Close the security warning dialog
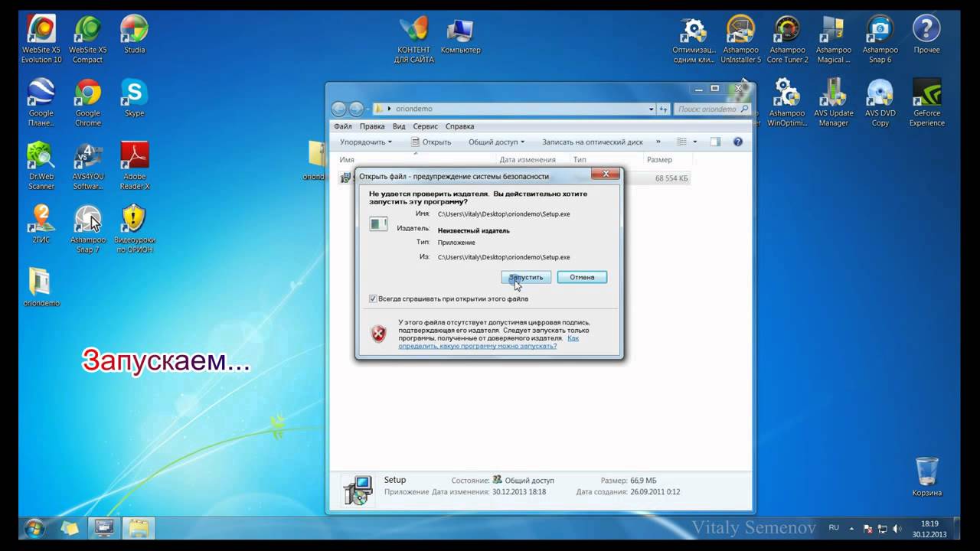Image resolution: width=980 pixels, height=551 pixels. click(x=606, y=174)
